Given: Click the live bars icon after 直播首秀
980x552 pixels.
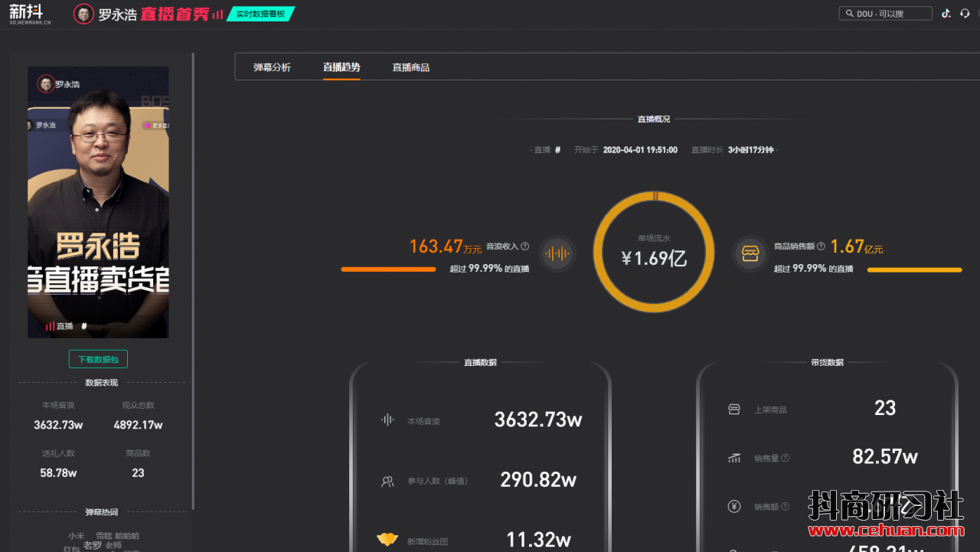Looking at the screenshot, I should pyautogui.click(x=217, y=15).
